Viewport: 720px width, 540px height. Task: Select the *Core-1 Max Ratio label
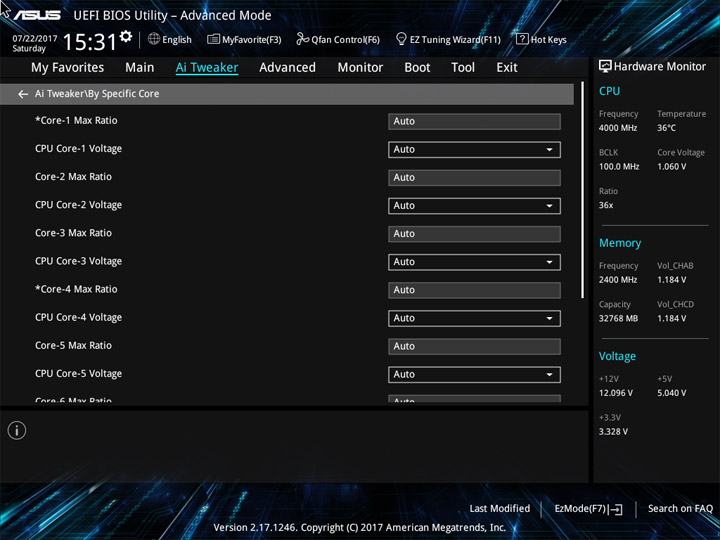[76, 120]
